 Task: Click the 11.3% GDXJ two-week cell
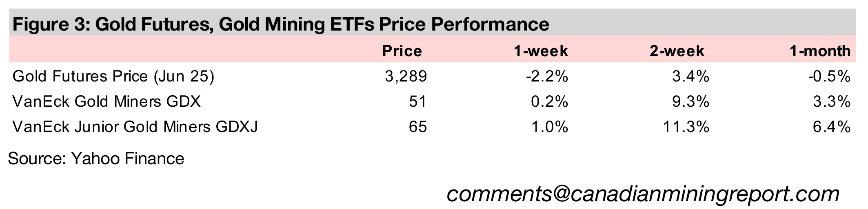(685, 127)
